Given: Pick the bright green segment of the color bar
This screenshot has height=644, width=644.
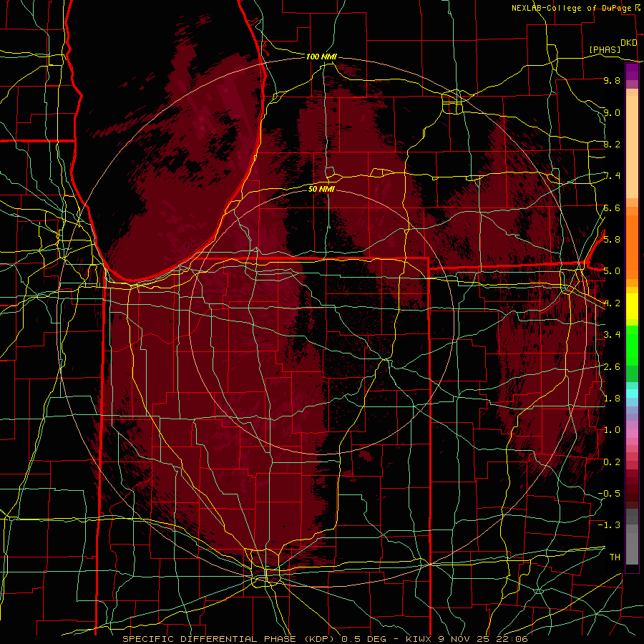Looking at the screenshot, I should (632, 345).
